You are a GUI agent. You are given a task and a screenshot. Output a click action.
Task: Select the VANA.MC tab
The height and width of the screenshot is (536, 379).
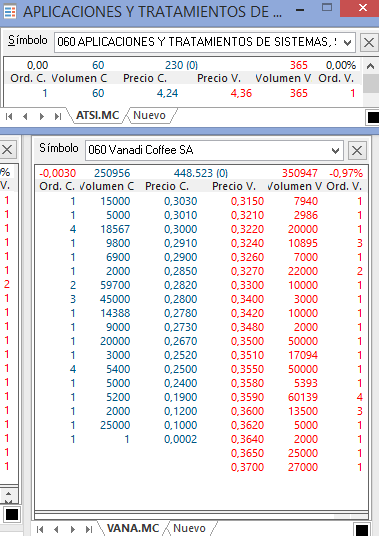[133, 528]
